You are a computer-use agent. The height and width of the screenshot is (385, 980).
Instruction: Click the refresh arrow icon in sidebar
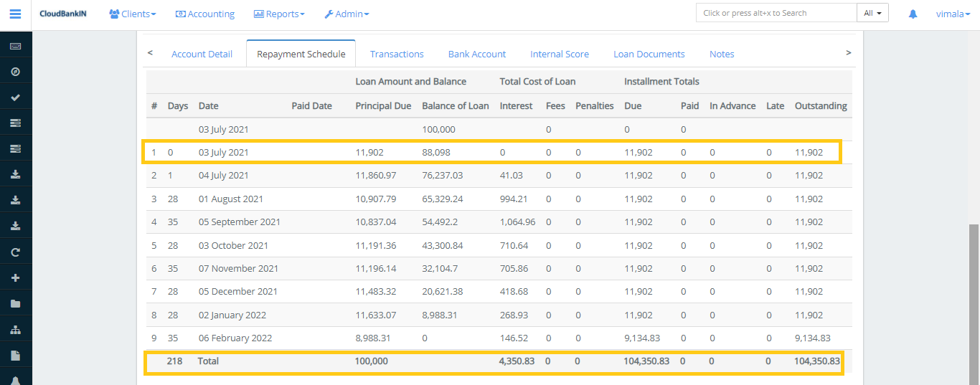point(15,252)
